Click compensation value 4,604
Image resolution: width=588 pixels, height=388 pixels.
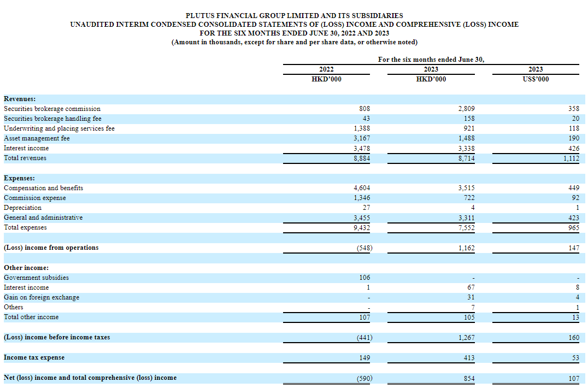[362, 188]
